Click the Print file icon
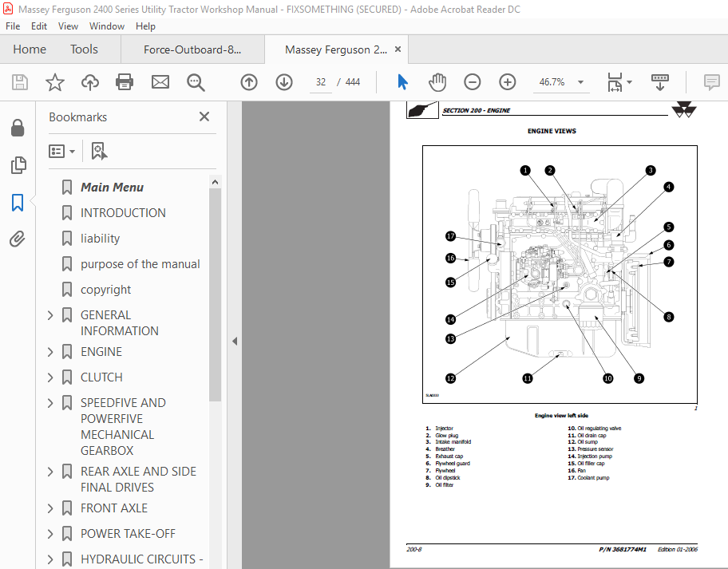 coord(125,82)
